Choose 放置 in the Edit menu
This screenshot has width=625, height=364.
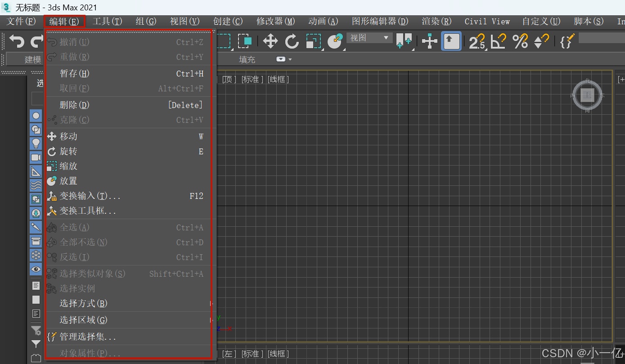(x=129, y=181)
